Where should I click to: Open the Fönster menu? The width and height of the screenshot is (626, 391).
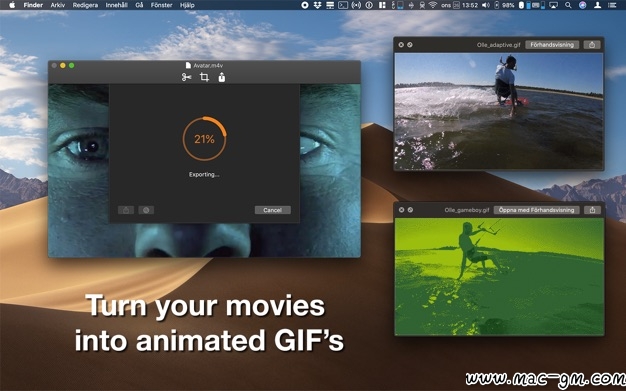click(x=161, y=5)
